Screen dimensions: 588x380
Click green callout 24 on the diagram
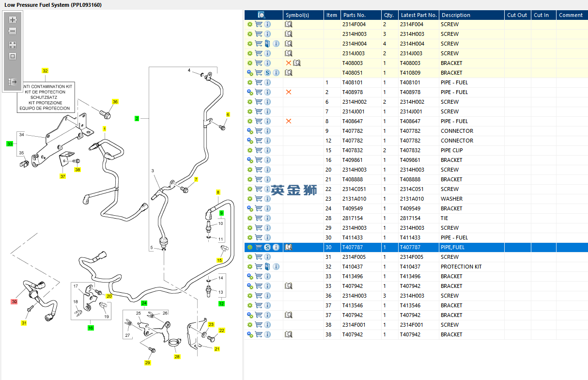point(144,303)
